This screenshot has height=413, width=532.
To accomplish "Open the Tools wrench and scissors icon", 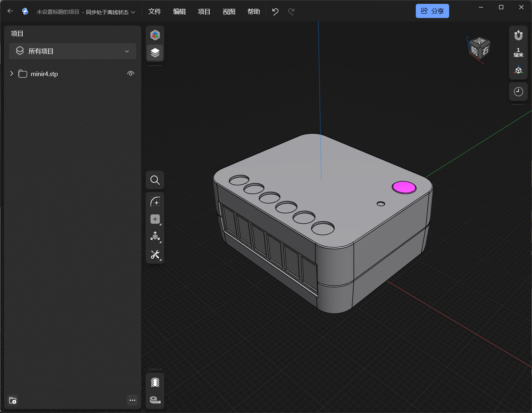I will tap(155, 254).
